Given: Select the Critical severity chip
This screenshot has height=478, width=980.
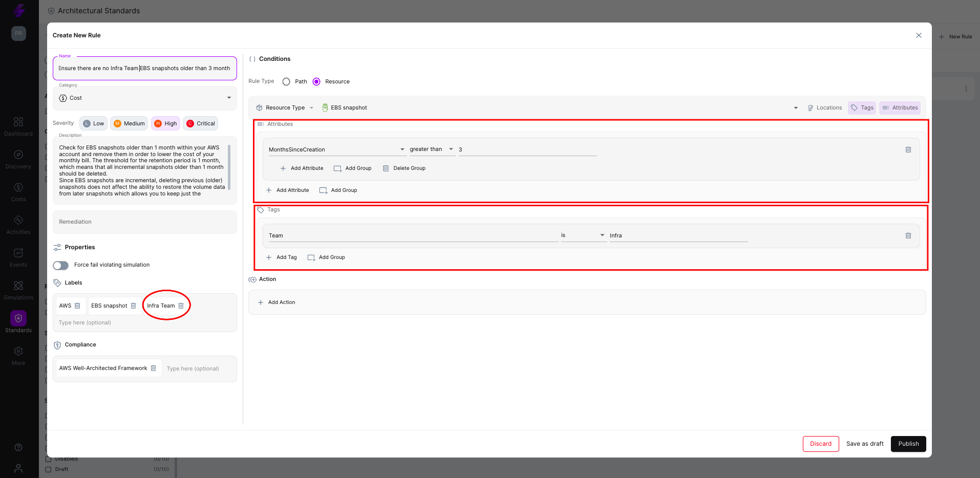Looking at the screenshot, I should 200,123.
